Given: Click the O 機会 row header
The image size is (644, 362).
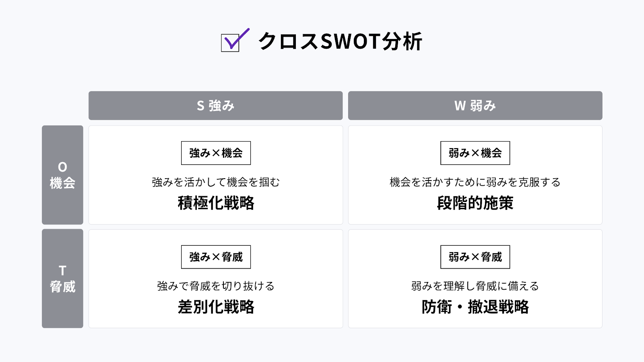Looking at the screenshot, I should tap(62, 175).
